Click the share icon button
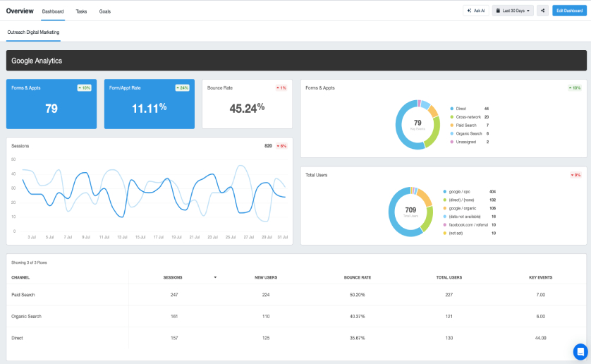 point(542,11)
